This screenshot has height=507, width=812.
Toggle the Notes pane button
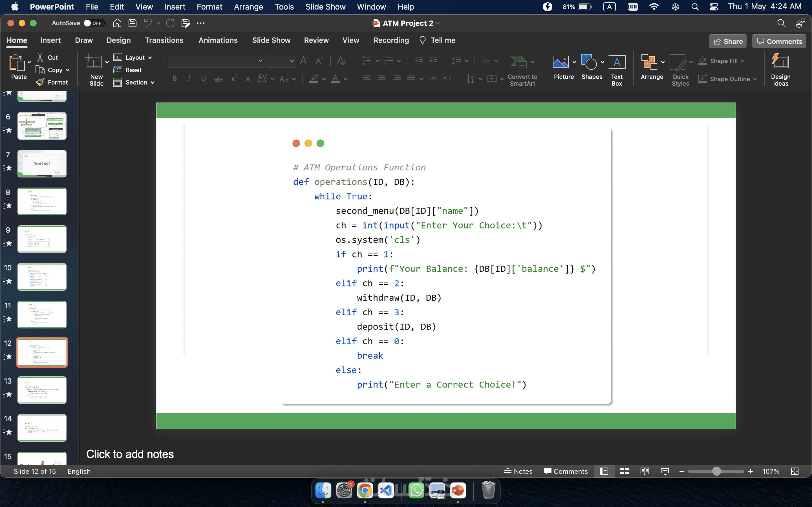[518, 471]
